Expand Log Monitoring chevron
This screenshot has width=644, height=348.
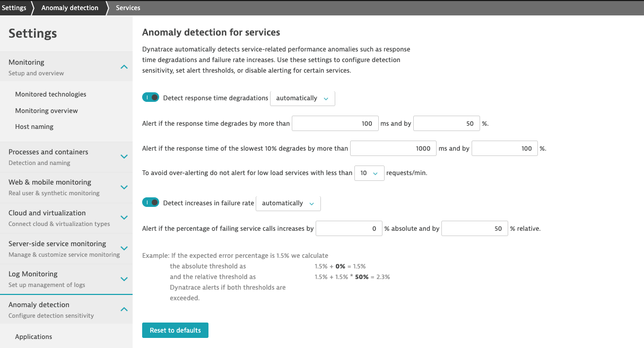tap(124, 279)
